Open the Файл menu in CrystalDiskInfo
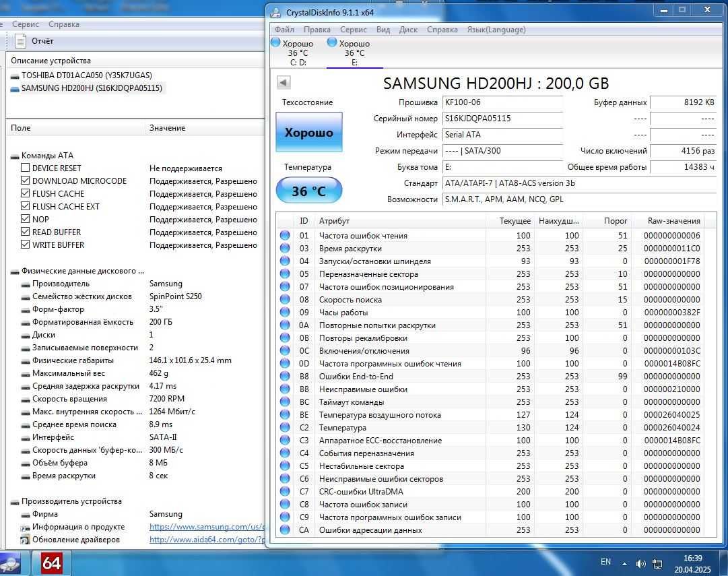Viewport: 728px width, 576px height. tap(284, 30)
